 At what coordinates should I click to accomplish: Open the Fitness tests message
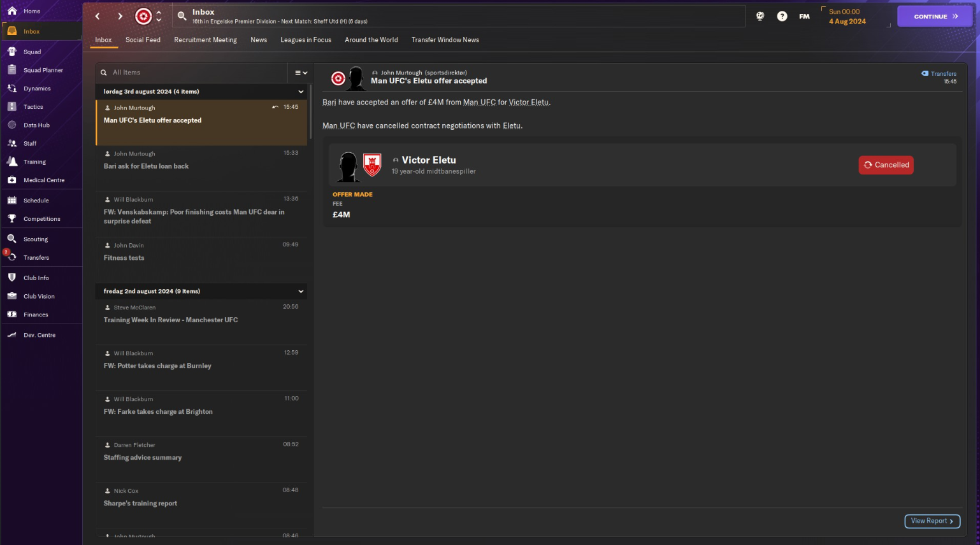tap(201, 260)
